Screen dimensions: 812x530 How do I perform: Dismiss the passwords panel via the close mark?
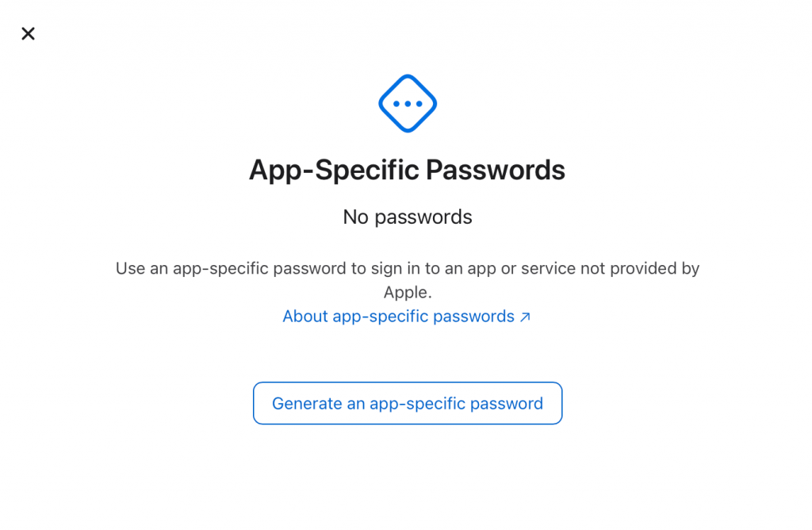coord(28,33)
